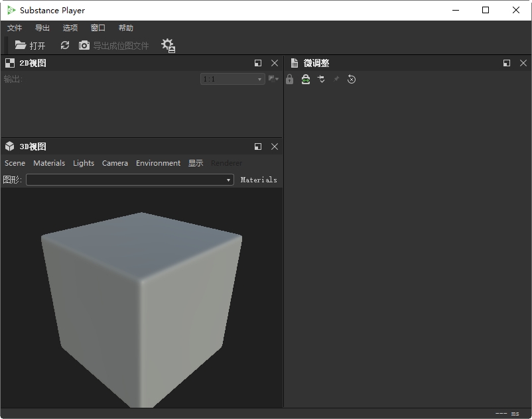This screenshot has width=532, height=419.
Task: Open the 文件 menu
Action: point(15,28)
